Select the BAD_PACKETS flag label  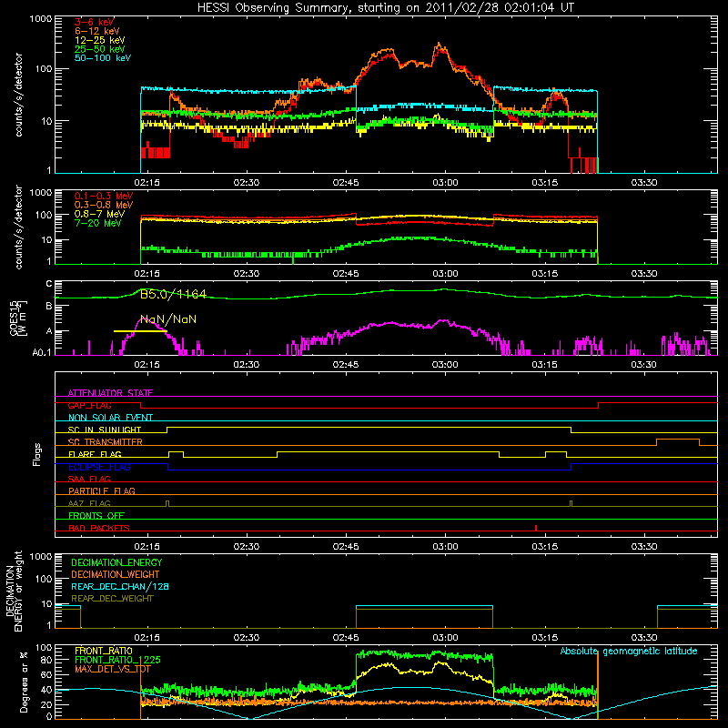click(99, 528)
